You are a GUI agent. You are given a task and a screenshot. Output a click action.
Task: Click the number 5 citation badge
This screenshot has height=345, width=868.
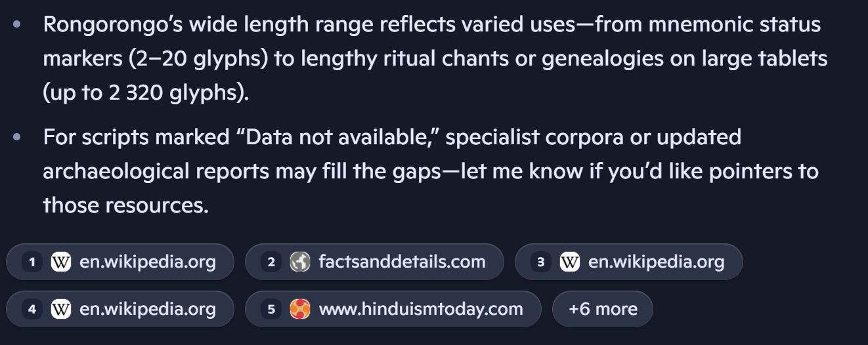(x=271, y=309)
